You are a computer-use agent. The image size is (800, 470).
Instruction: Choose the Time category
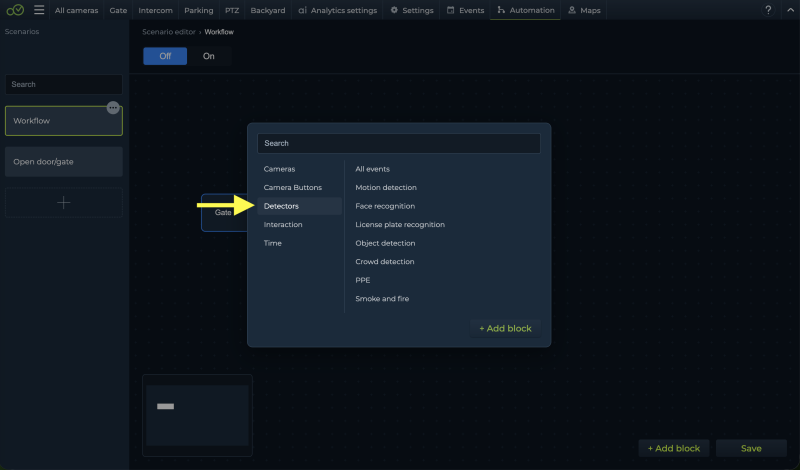click(x=299, y=243)
